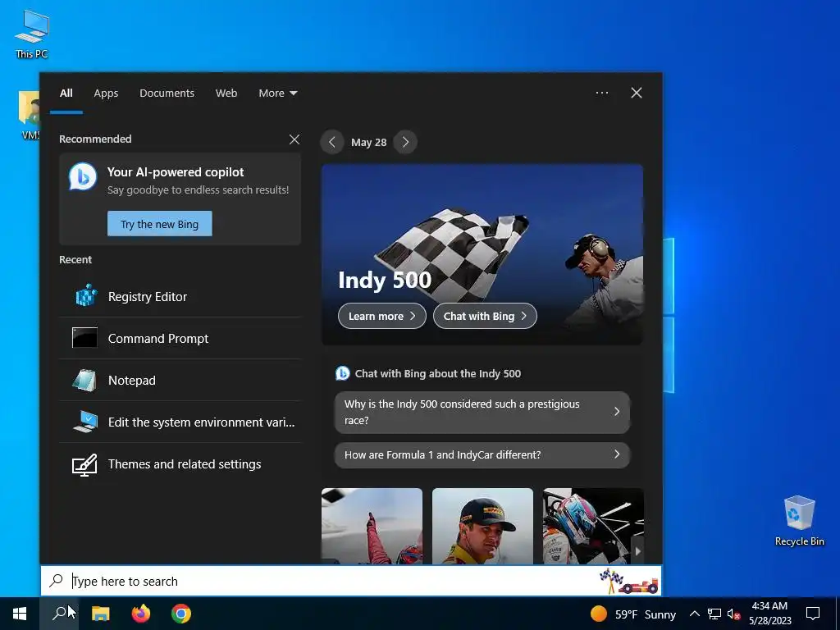Go to the previous day's highlight

pyautogui.click(x=332, y=142)
